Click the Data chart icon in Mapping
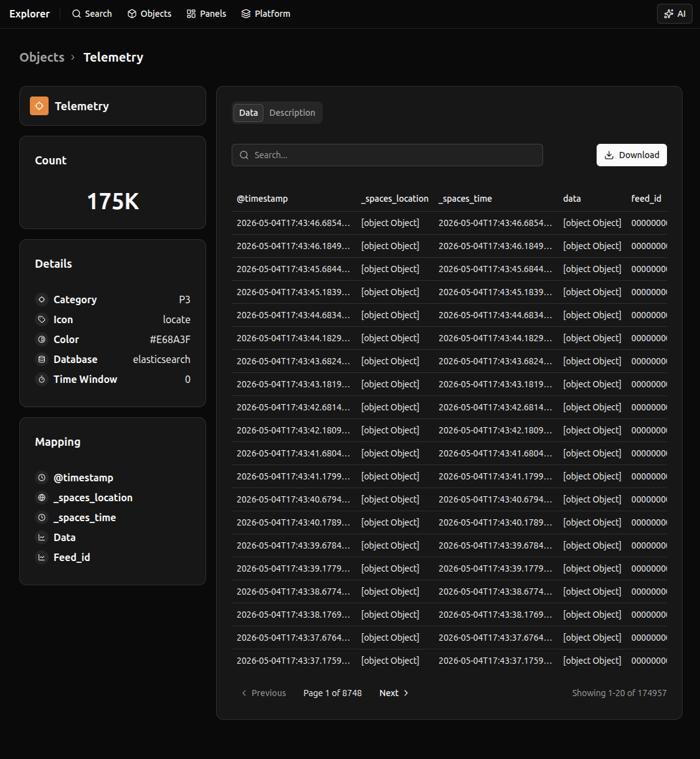700x759 pixels. click(42, 537)
